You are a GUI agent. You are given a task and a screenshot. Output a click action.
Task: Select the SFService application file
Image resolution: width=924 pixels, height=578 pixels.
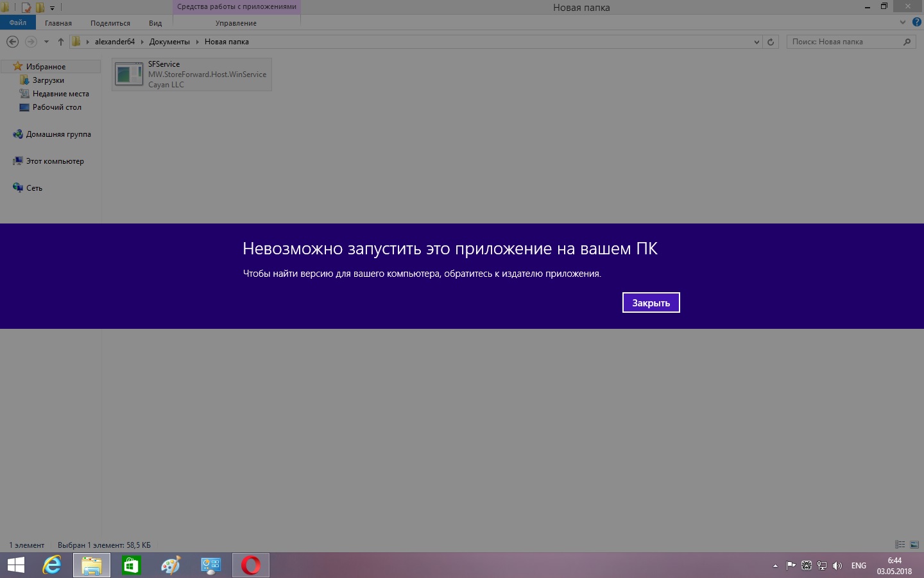(x=192, y=74)
